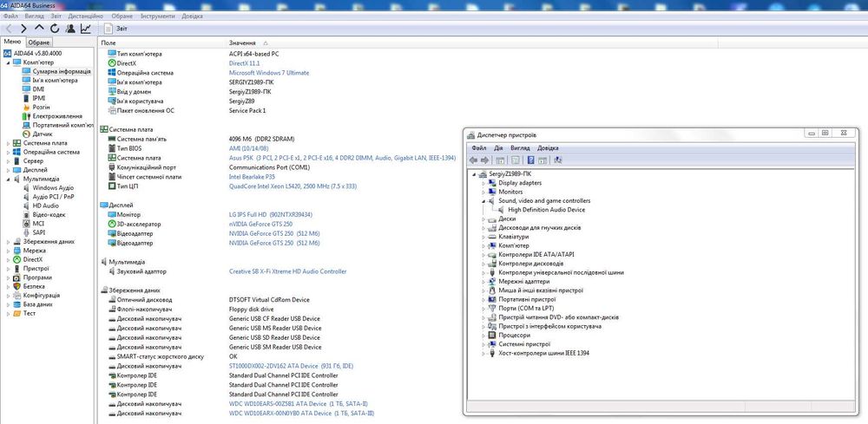
Task: Expand the Сервер node in left tree
Action: (8, 161)
